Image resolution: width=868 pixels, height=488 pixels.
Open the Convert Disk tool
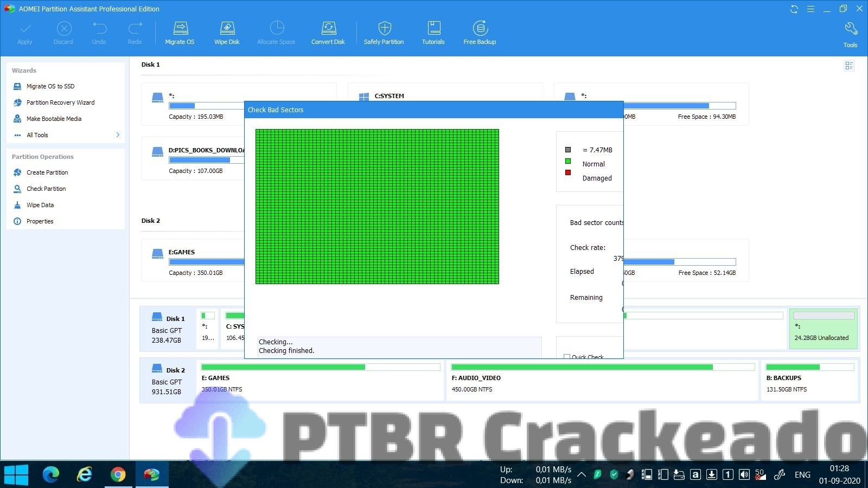click(x=328, y=33)
